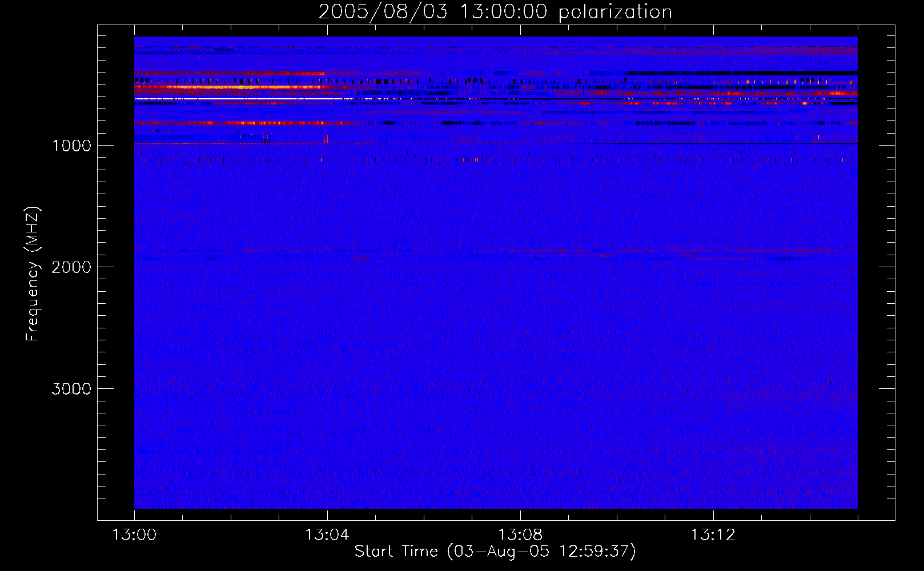Click the '3000' frequency tick label
The height and width of the screenshot is (571, 924).
(71, 389)
